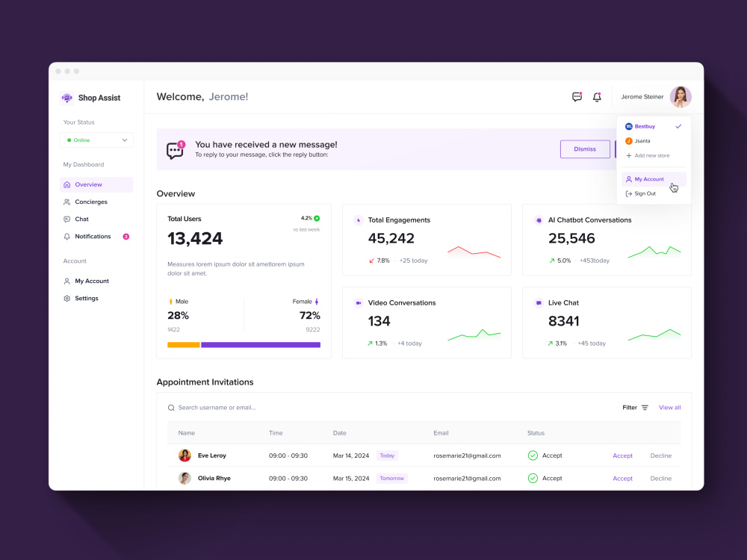Click the Notifications count badge
The width and height of the screenshot is (747, 560).
pos(126,237)
